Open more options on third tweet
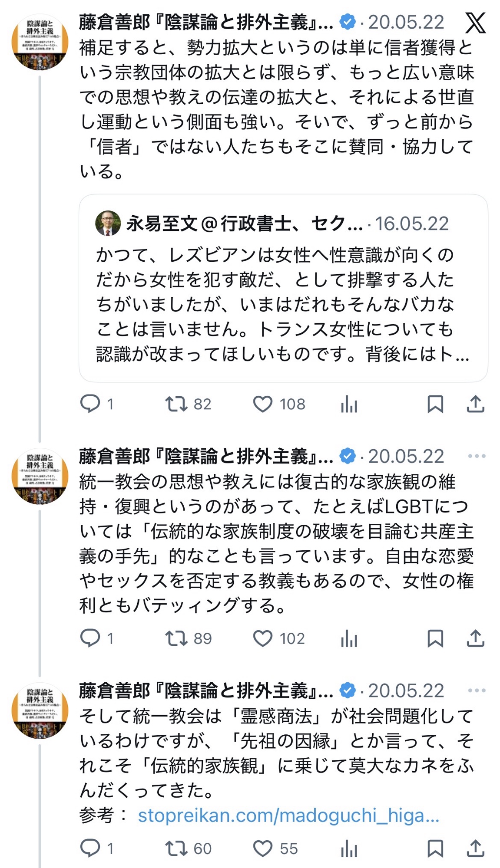This screenshot has width=500, height=868. 477,690
